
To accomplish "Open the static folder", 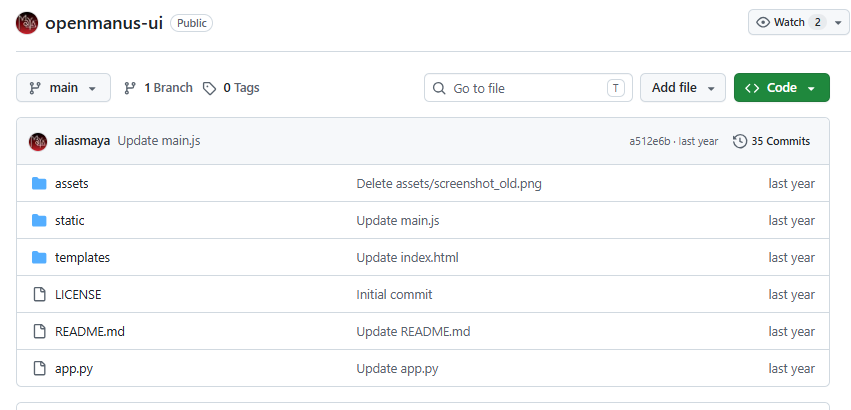I will (x=69, y=220).
